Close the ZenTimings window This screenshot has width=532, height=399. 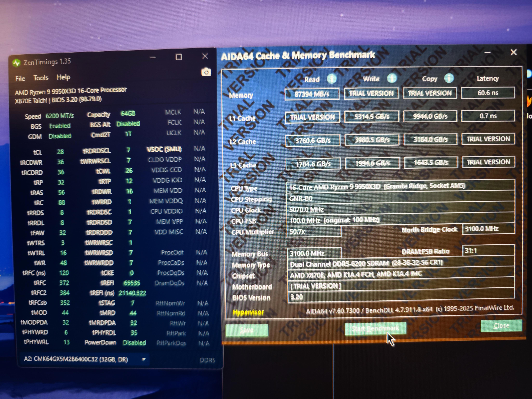205,56
